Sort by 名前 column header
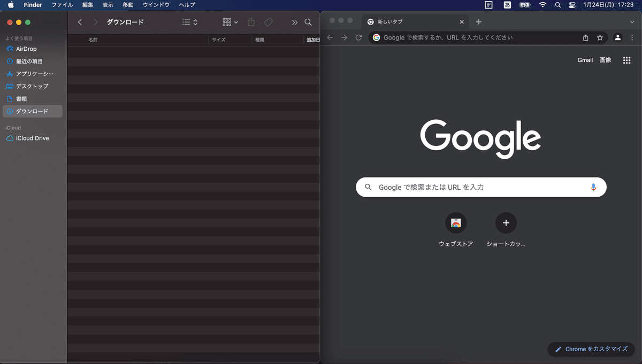642x364 pixels. point(93,40)
